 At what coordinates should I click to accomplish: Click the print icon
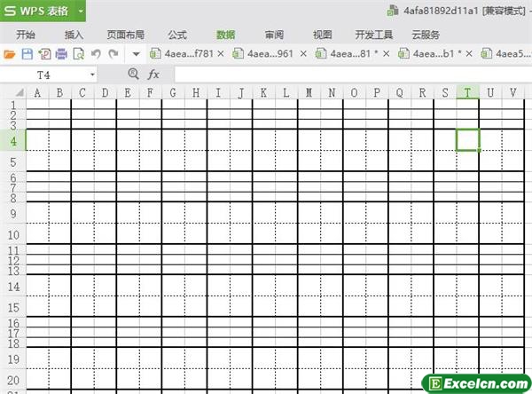61,54
